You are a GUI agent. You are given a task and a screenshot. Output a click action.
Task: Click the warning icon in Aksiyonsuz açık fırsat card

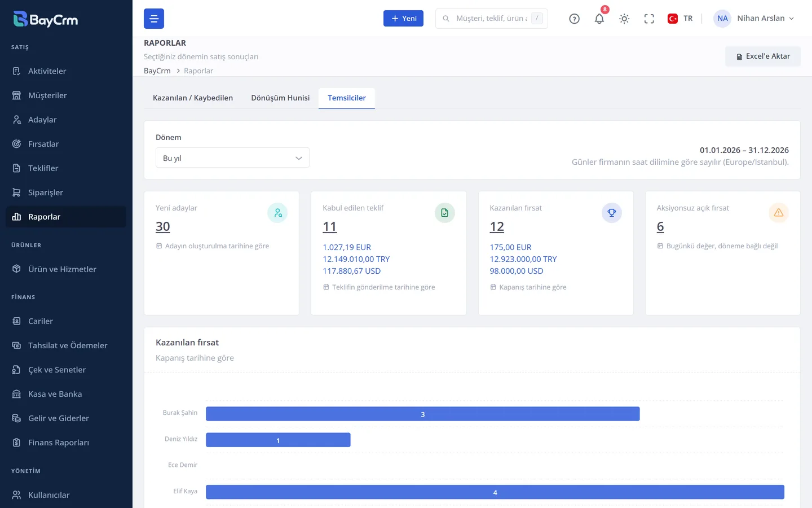pyautogui.click(x=779, y=213)
